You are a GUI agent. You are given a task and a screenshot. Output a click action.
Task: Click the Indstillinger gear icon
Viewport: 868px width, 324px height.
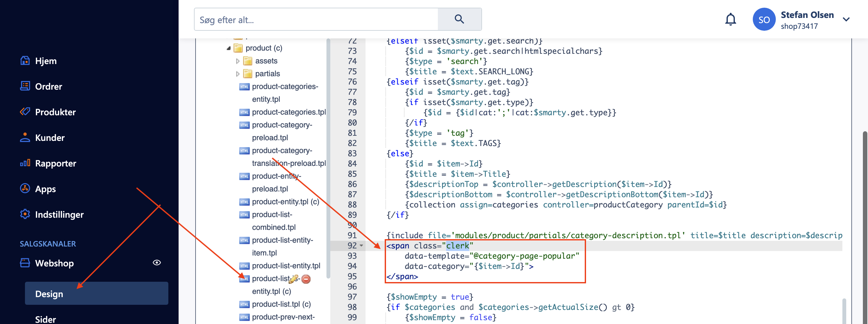tap(25, 215)
